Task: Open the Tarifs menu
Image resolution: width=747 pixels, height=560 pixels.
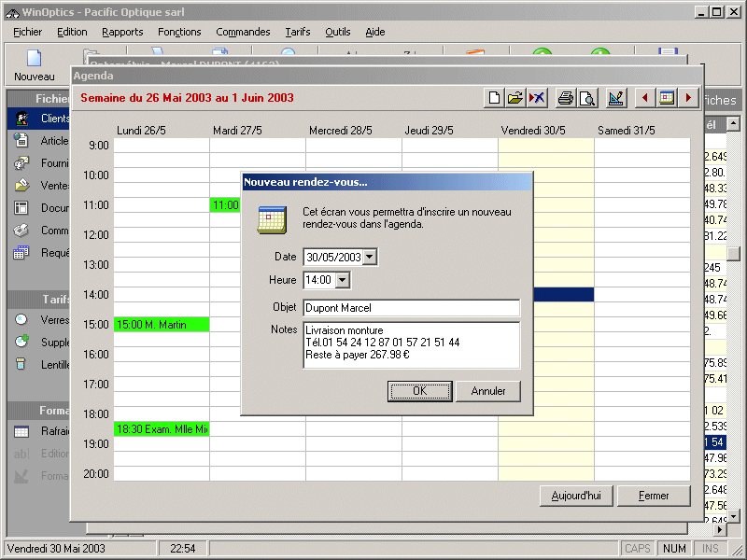Action: tap(298, 32)
